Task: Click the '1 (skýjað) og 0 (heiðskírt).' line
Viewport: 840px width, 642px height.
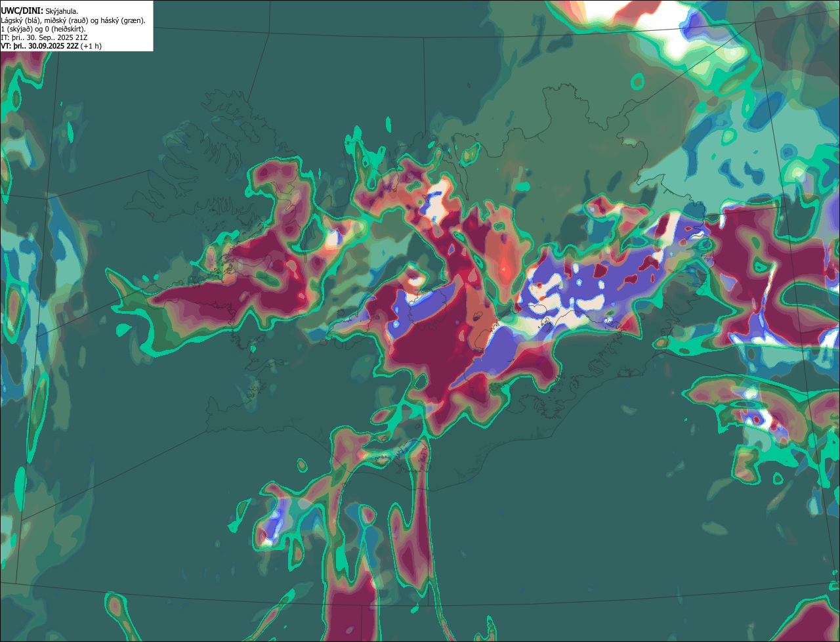Action: [x=43, y=29]
